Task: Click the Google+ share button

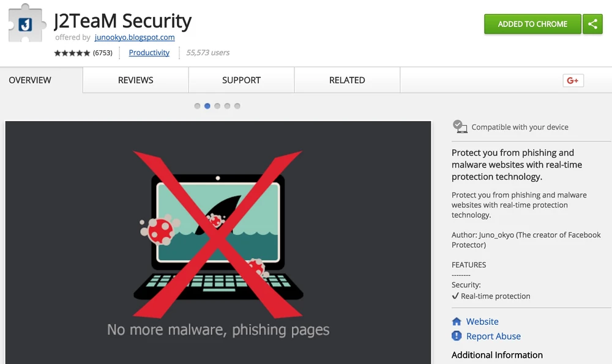Action: click(573, 81)
